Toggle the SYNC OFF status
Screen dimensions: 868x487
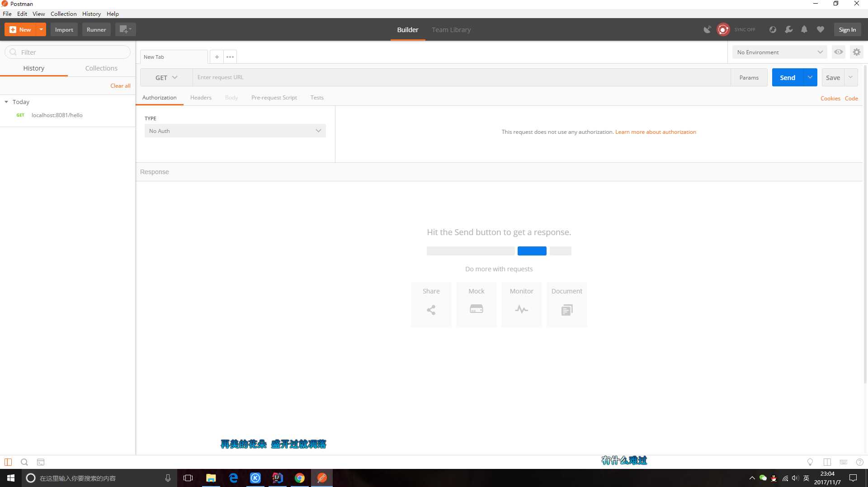click(x=745, y=29)
